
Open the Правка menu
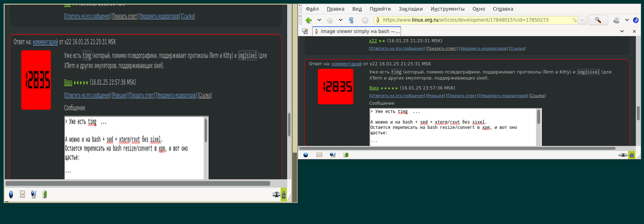point(336,9)
